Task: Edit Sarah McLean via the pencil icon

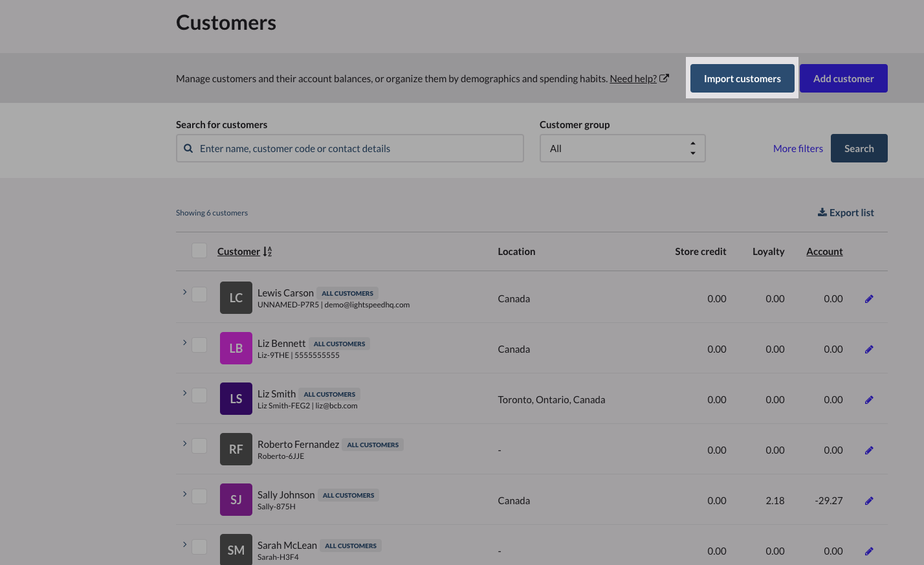Action: point(869,551)
